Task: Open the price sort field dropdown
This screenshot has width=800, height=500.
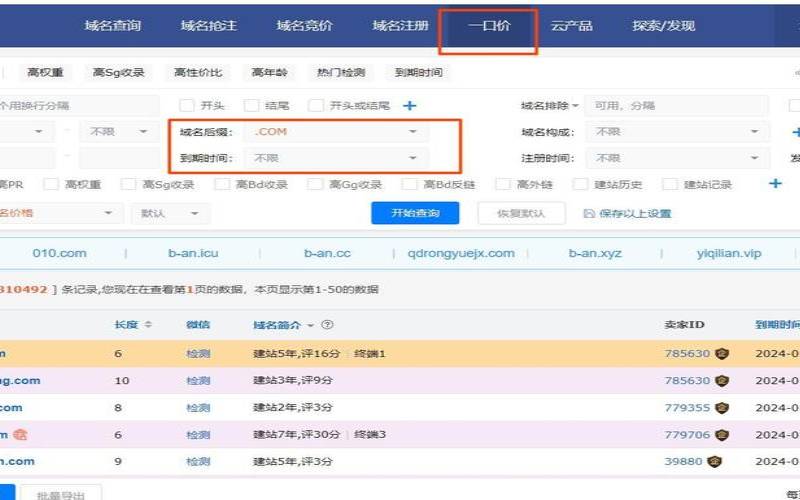Action: tap(60, 213)
